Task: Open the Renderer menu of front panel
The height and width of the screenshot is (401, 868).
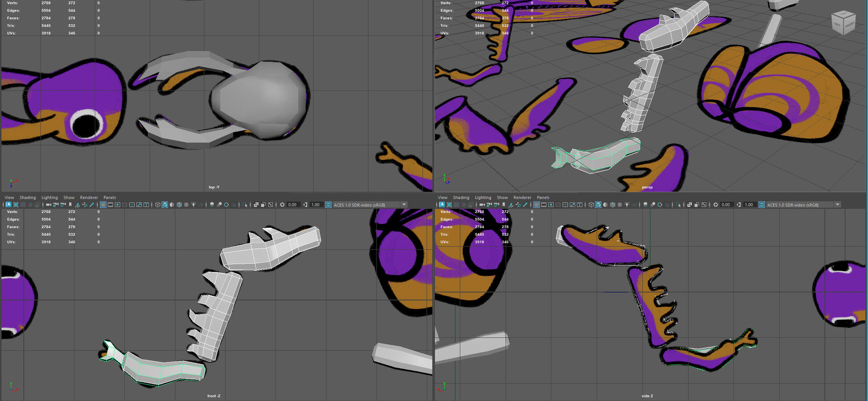Action: (x=89, y=197)
